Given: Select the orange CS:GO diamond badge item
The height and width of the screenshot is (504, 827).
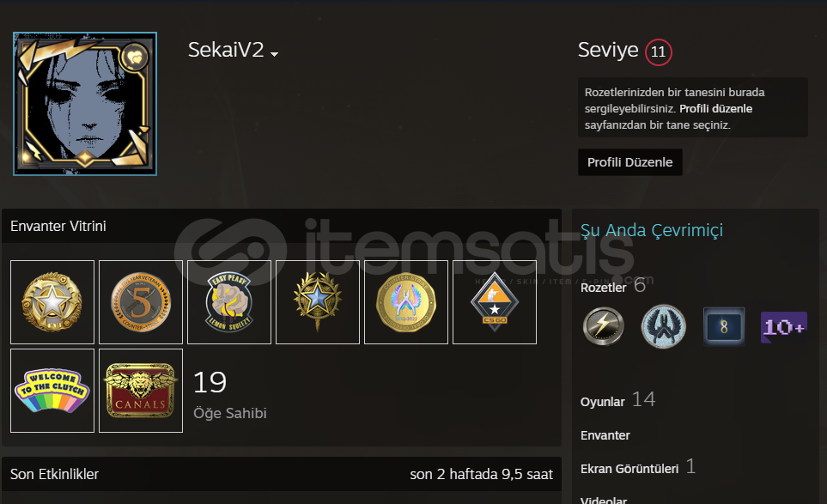Looking at the screenshot, I should coord(495,302).
